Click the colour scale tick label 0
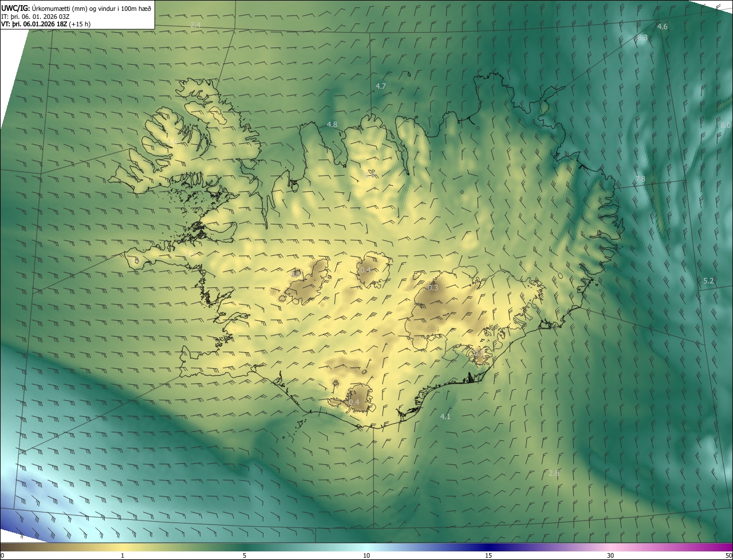The height and width of the screenshot is (560, 733). 2,556
